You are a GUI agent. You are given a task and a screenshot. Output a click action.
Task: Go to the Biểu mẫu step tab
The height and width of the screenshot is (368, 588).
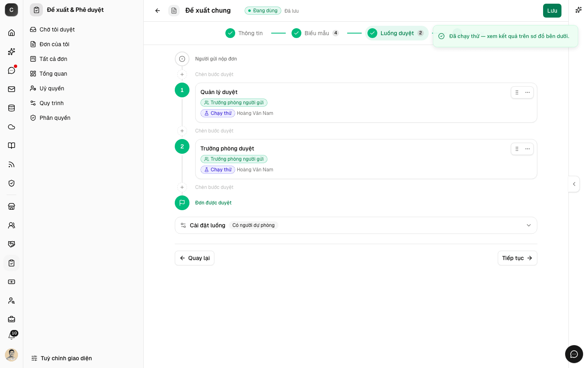pos(315,33)
